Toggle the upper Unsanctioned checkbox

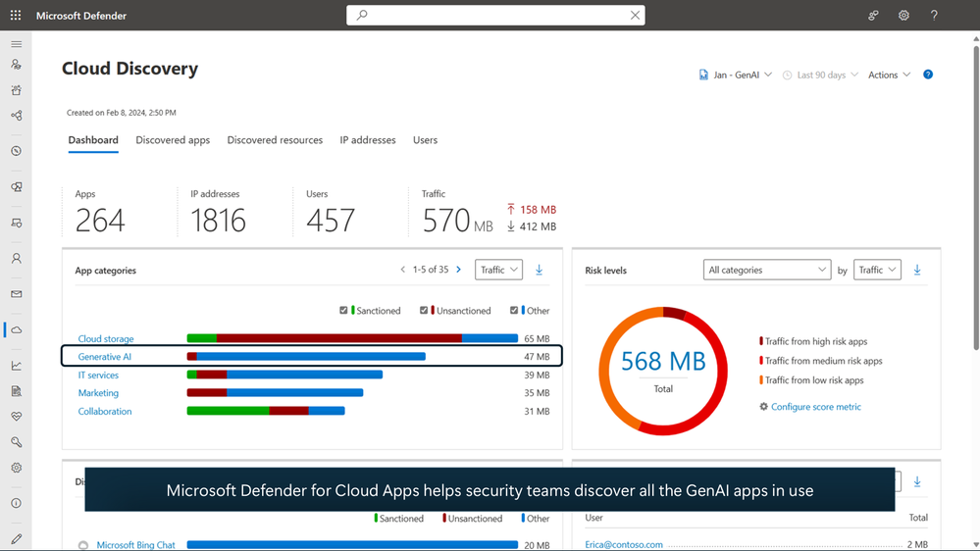[424, 311]
